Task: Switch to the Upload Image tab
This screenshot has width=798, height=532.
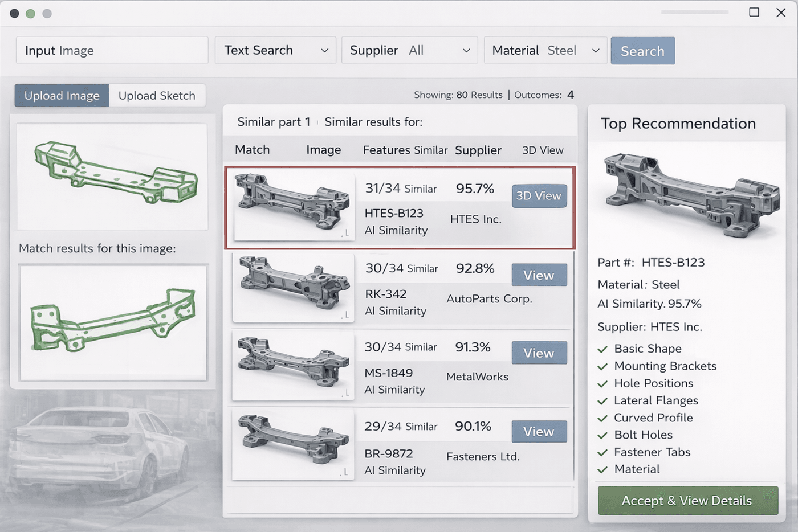Action: click(62, 96)
